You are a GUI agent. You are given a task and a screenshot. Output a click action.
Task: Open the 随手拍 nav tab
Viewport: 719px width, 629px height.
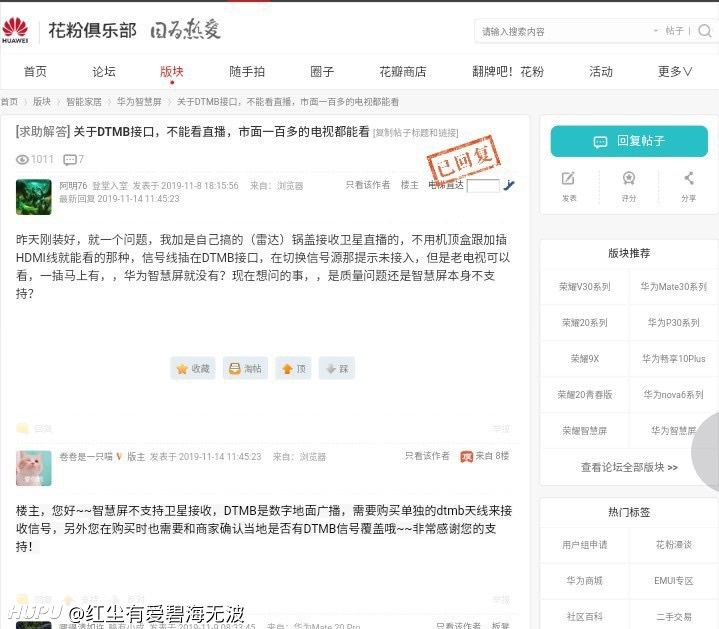[x=247, y=72]
